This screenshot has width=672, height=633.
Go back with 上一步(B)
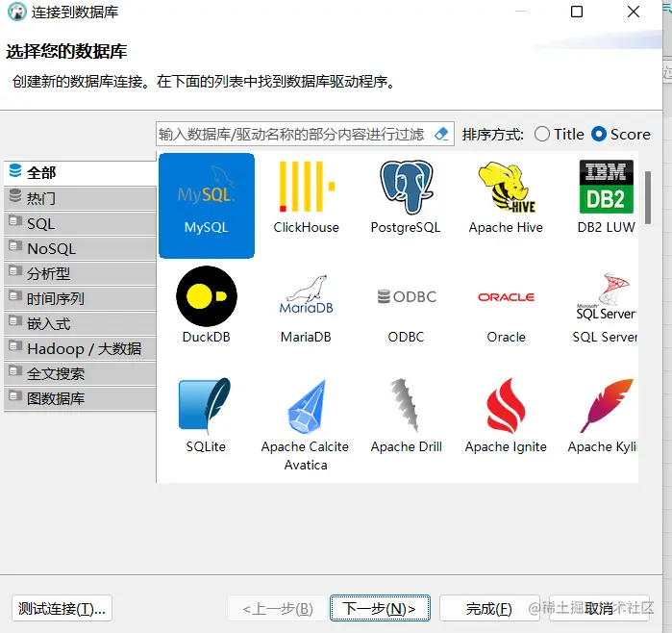(278, 608)
